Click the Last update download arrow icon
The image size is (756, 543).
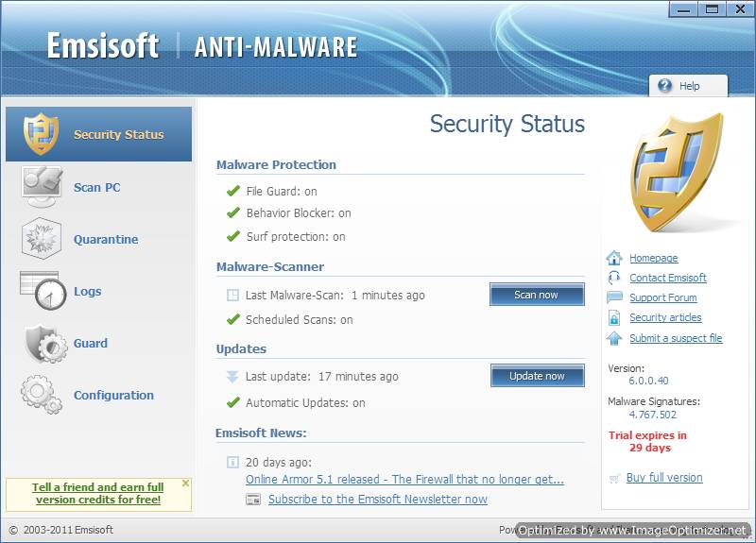click(x=232, y=376)
